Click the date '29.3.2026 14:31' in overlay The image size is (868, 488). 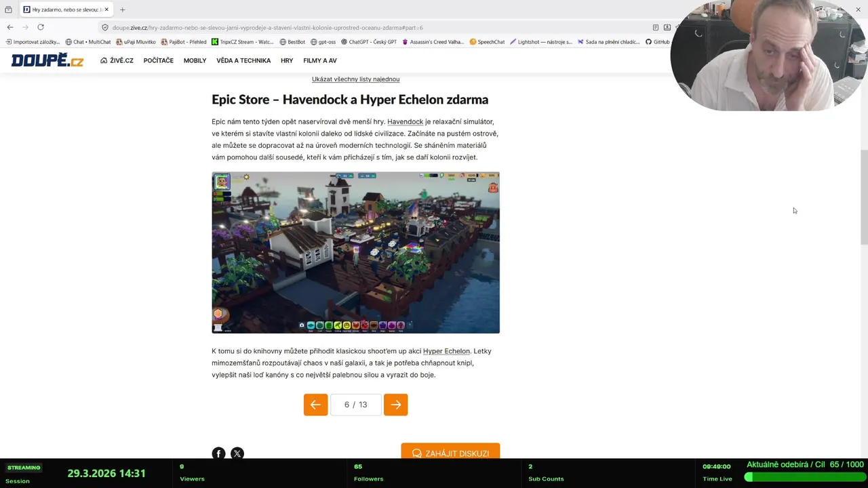click(106, 473)
